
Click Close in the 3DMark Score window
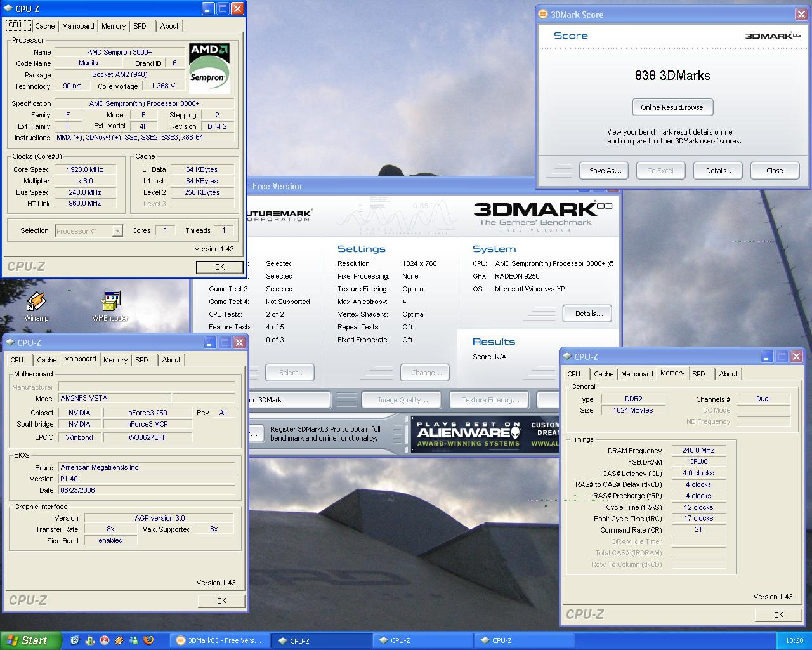[x=775, y=171]
